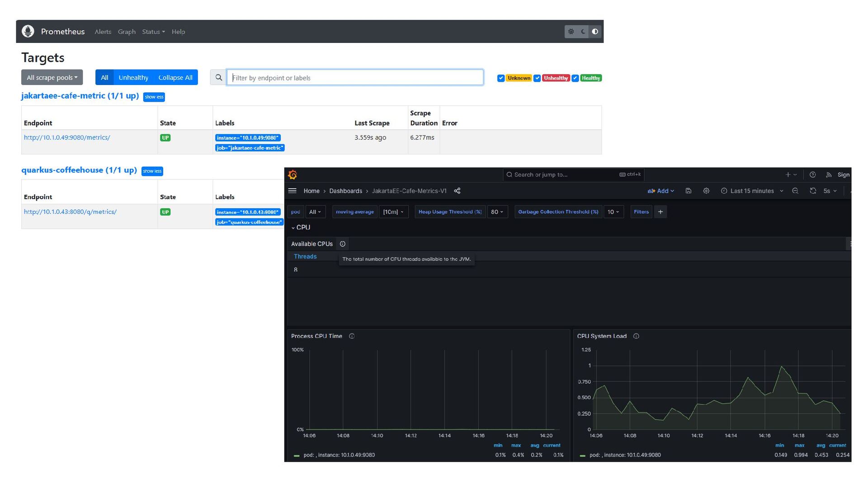Click the zoom out time range icon
868x488 pixels.
795,191
